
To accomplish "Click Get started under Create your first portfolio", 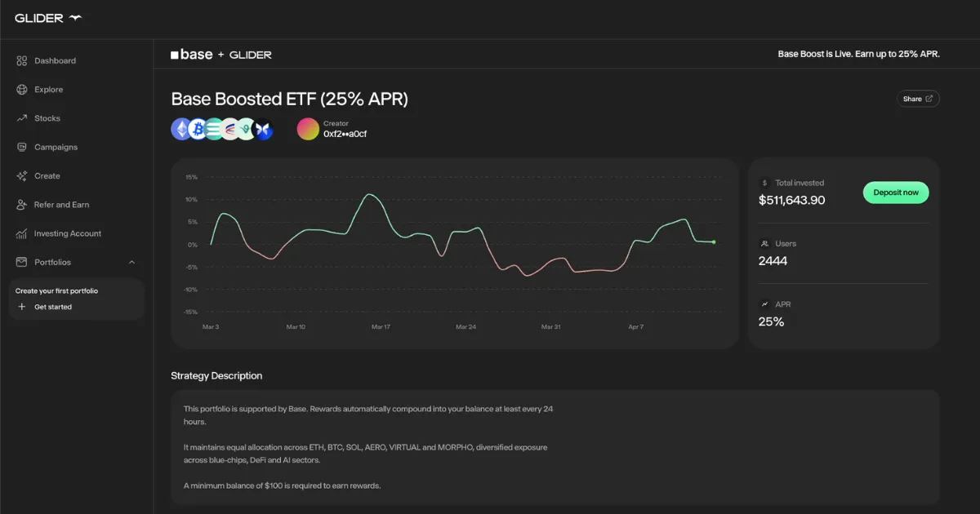I will (x=51, y=306).
